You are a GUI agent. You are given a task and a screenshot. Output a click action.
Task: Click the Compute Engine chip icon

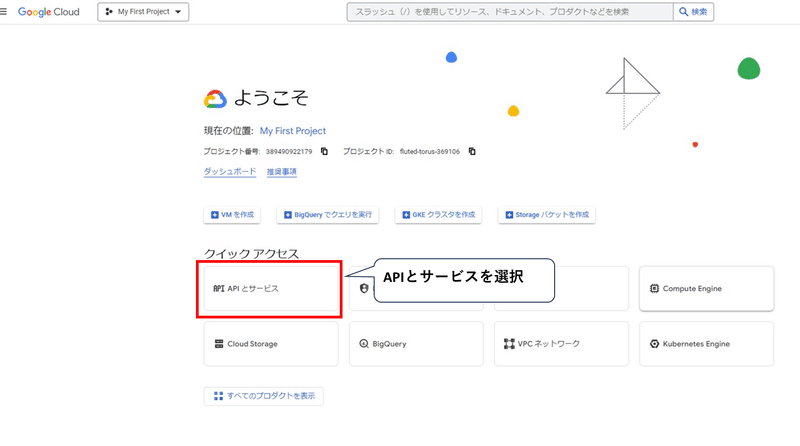pos(655,288)
